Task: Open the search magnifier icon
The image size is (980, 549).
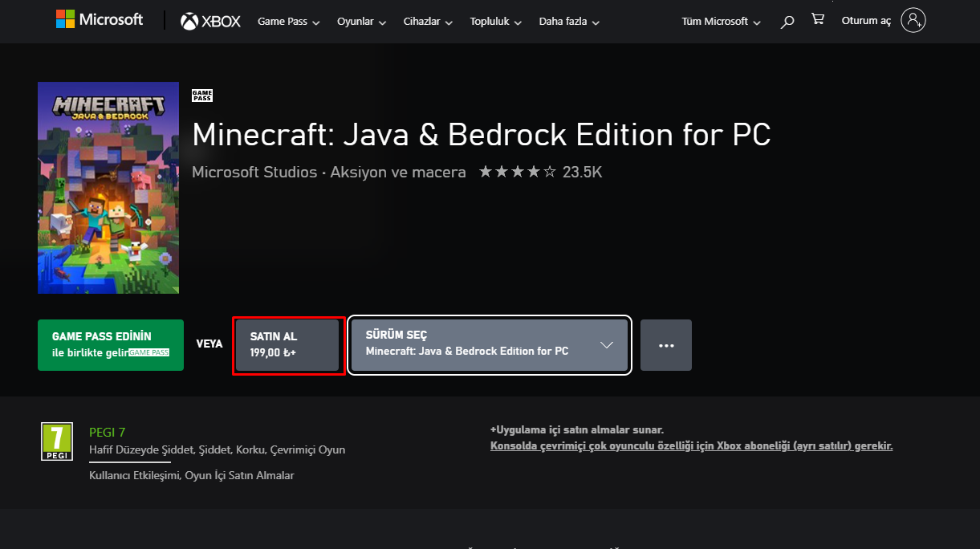Action: coord(787,21)
